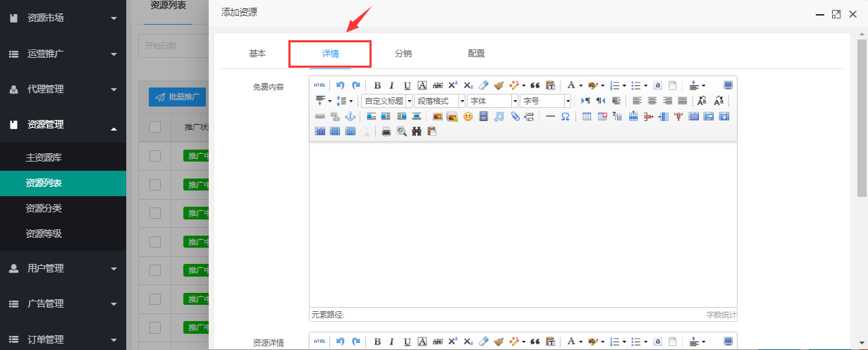Click inside 免费内容 editor text area
This screenshot has height=350, width=868.
(522, 224)
